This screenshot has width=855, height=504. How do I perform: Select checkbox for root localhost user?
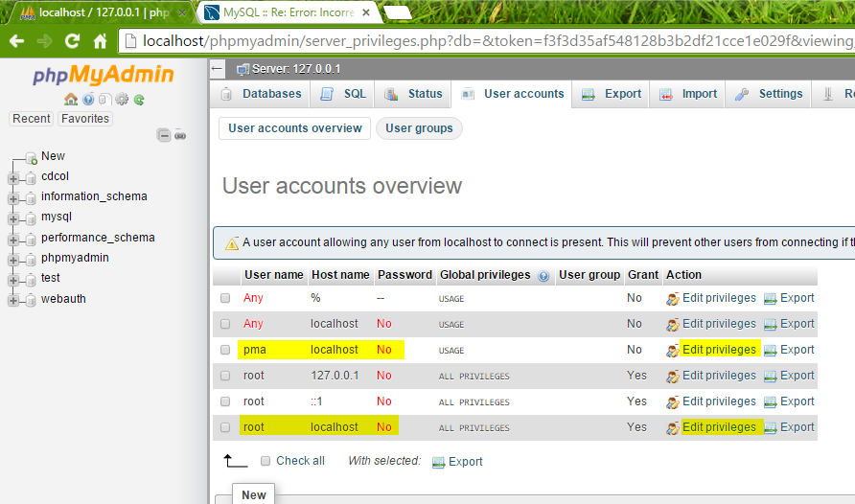point(225,427)
